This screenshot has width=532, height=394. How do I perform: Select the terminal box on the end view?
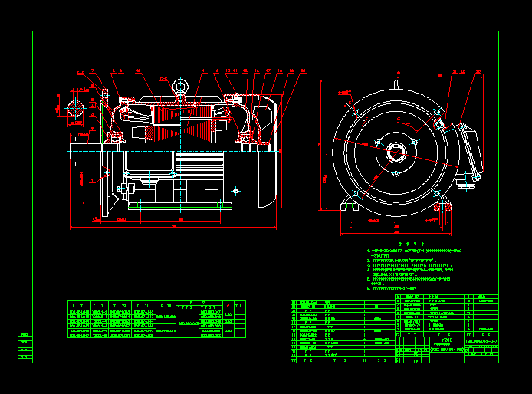[x=470, y=154]
